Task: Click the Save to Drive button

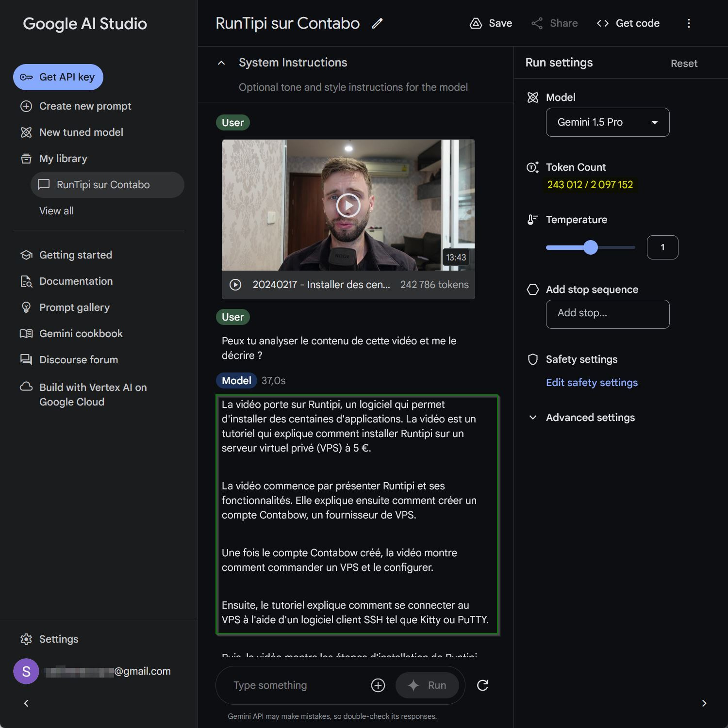Action: (491, 23)
